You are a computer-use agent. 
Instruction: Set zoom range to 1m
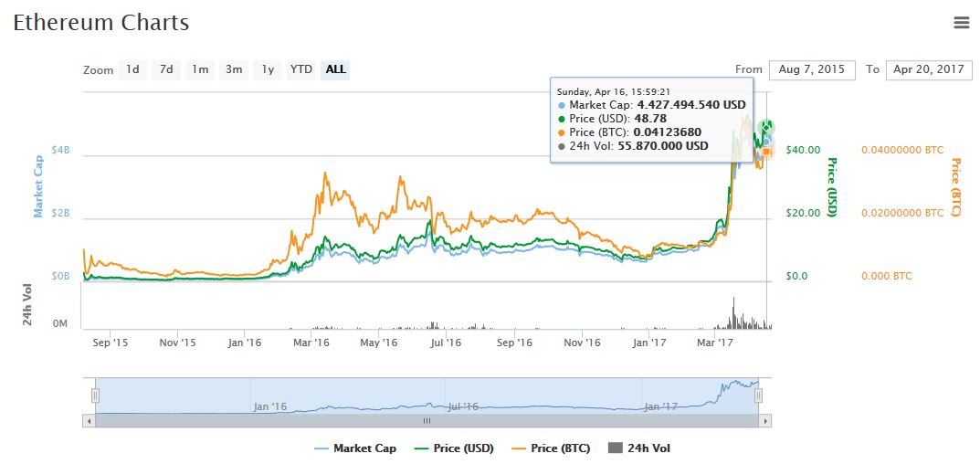200,69
